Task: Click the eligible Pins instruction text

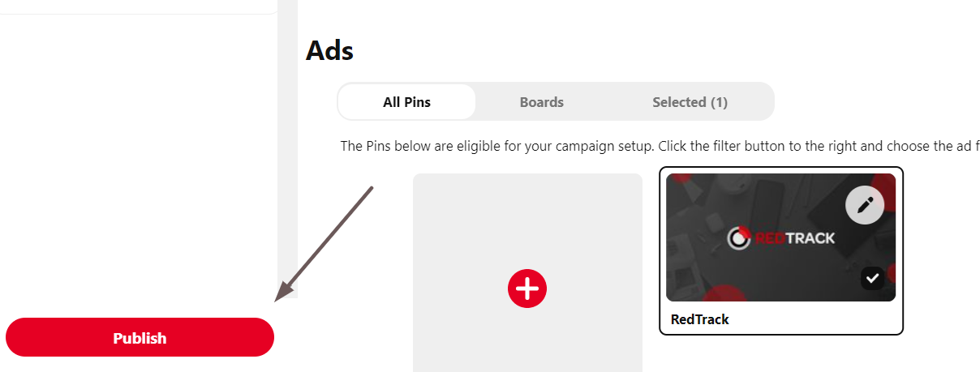Action: pyautogui.click(x=660, y=147)
